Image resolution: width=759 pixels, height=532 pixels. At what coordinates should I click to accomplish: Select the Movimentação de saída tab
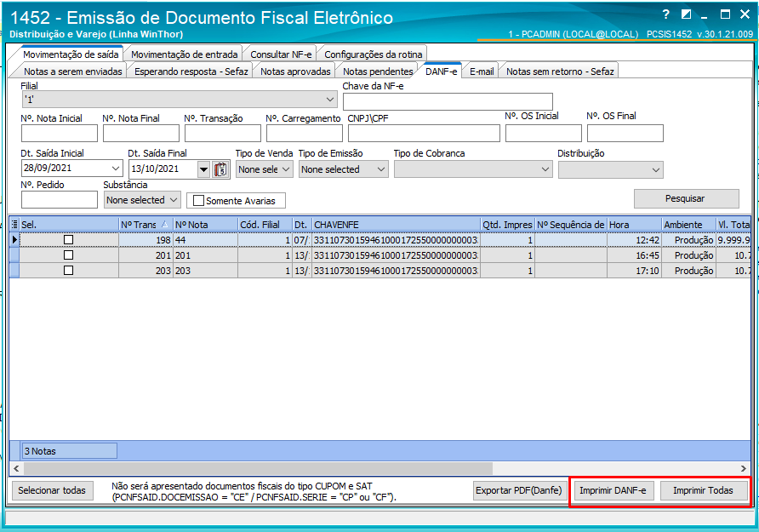click(x=71, y=54)
